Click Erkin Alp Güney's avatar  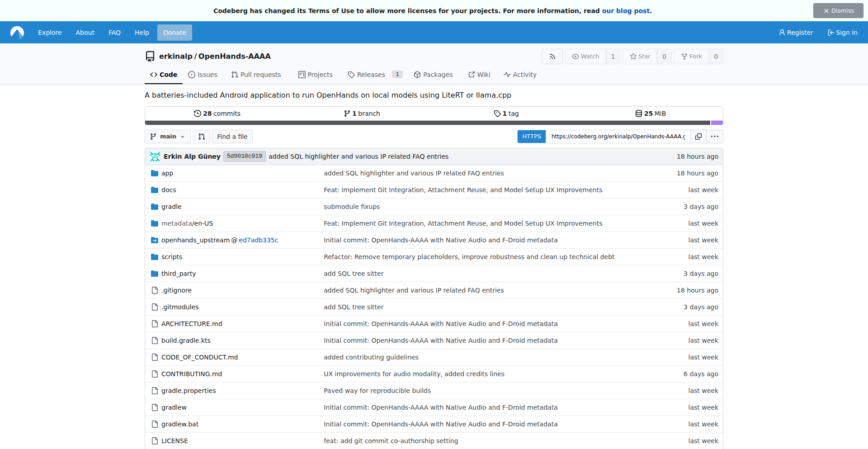[155, 156]
